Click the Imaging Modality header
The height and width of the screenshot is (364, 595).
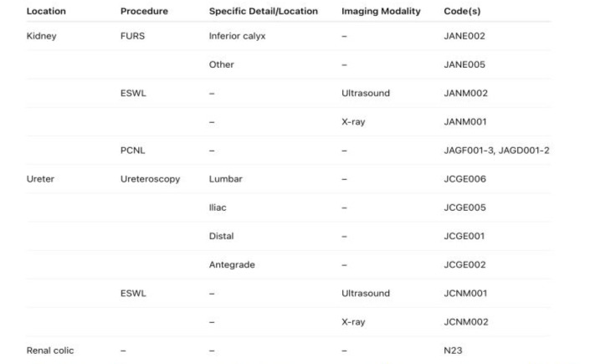coord(381,12)
